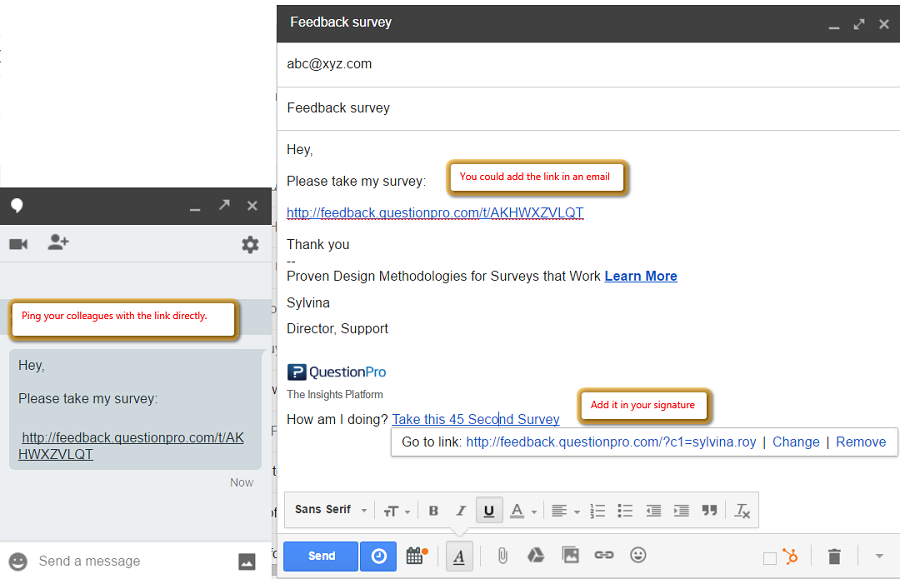Open the text color picker
The image size is (900, 579).
(521, 510)
